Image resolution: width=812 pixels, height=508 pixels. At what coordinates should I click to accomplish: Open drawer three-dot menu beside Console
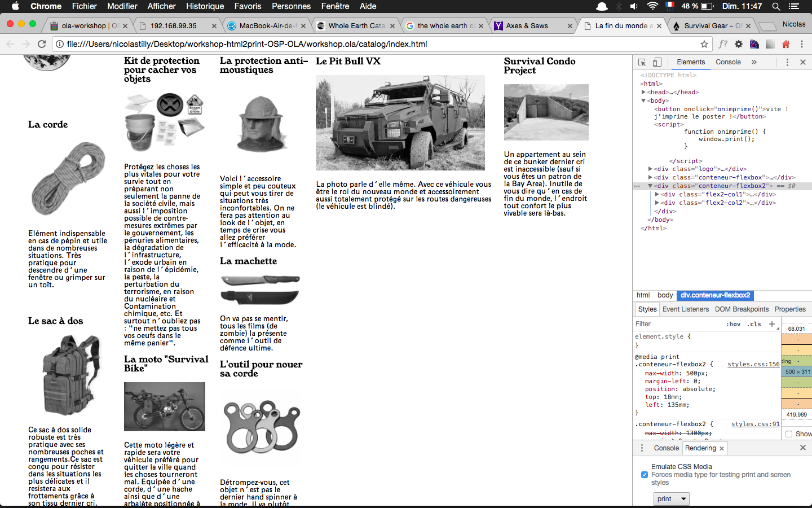[x=642, y=448]
